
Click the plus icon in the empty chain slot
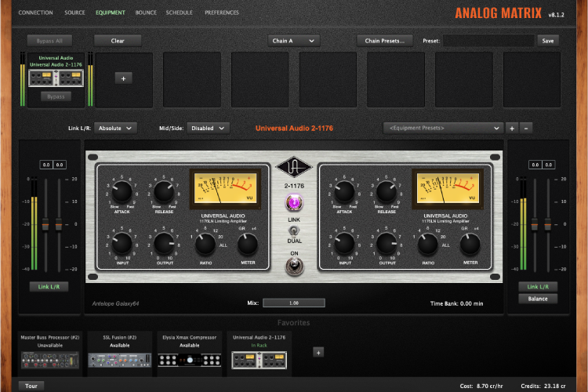[123, 78]
